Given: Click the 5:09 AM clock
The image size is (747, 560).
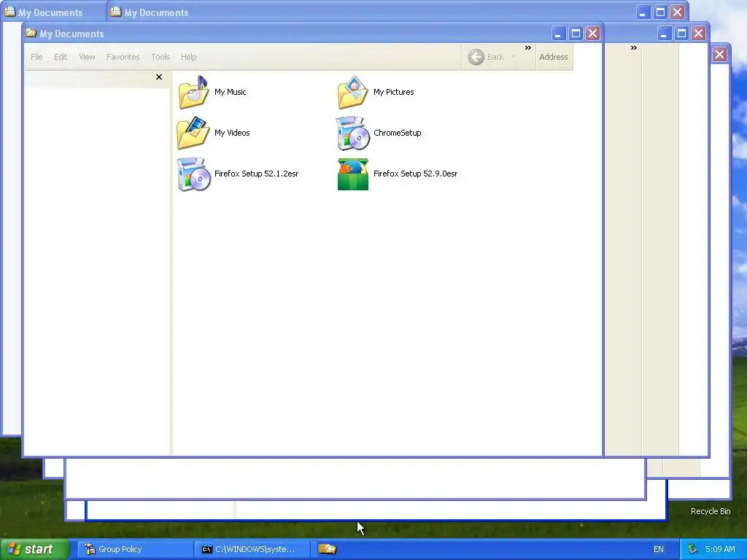Looking at the screenshot, I should click(x=720, y=550).
